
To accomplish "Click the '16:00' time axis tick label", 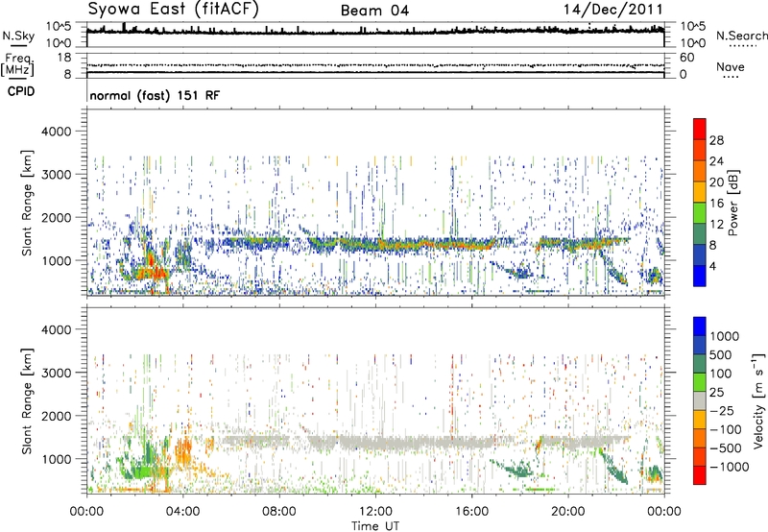I will pos(471,512).
